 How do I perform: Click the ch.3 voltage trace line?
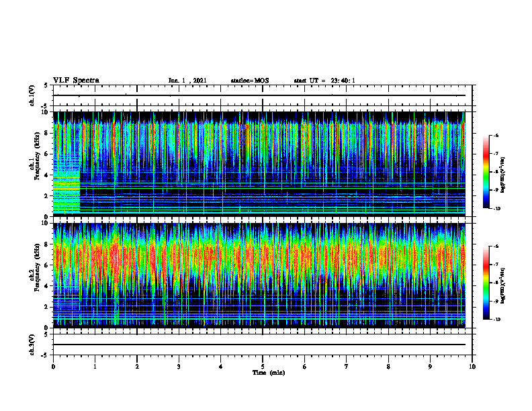pos(259,345)
